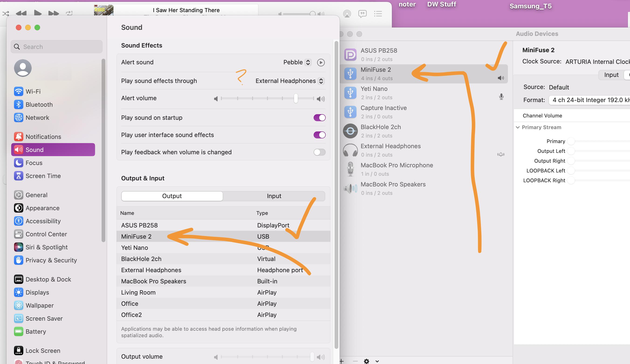This screenshot has width=630, height=364.
Task: Select Yeti Nano in Audio Devices list
Action: (x=424, y=93)
